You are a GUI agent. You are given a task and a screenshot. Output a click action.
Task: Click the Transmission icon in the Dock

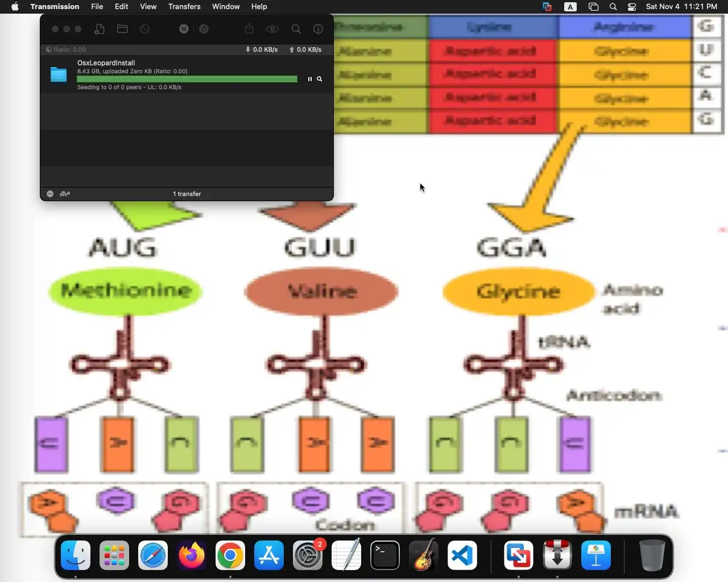click(557, 555)
